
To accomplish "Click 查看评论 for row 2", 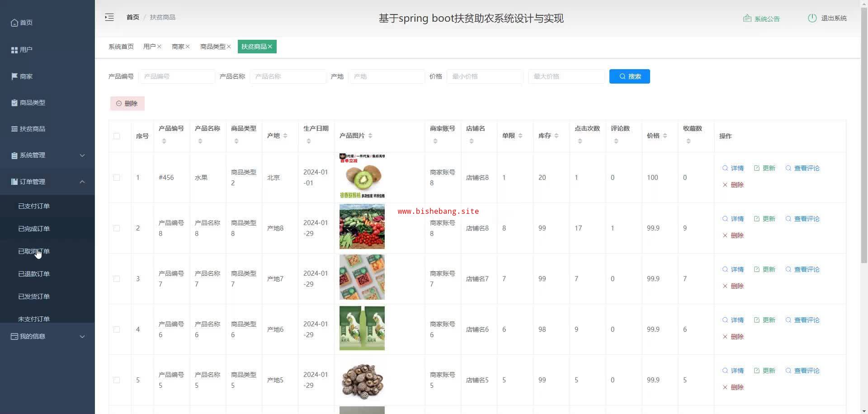I will tap(802, 219).
